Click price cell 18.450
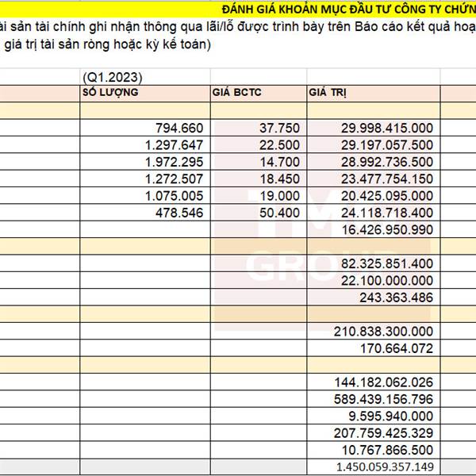Viewport: 476px width, 476px height. tap(259, 178)
